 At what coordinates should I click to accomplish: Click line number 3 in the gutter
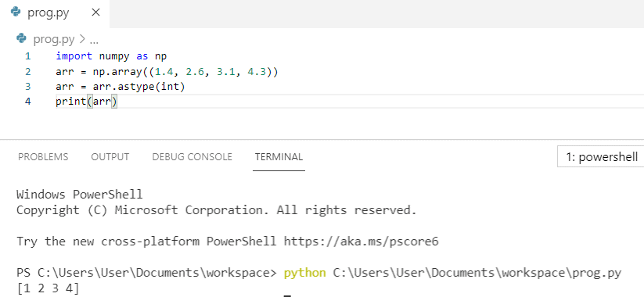point(28,87)
